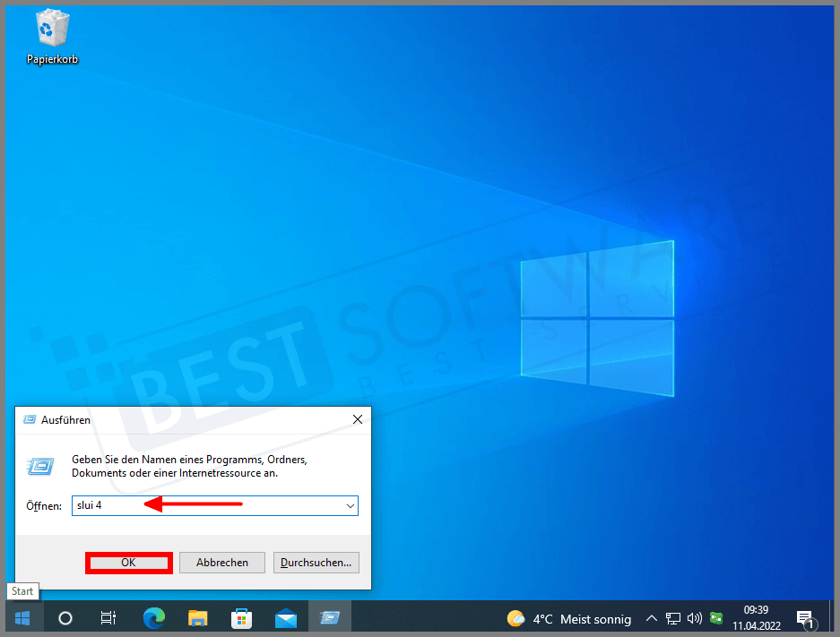Image resolution: width=840 pixels, height=637 pixels.
Task: Click the Durchsuchen button
Action: click(315, 563)
